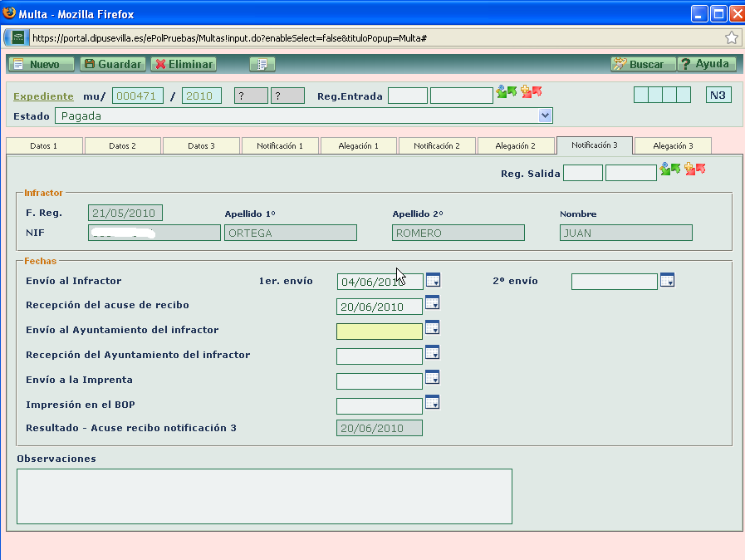This screenshot has height=560, width=745.
Task: Open calendar for Recepción del acuse de recibo
Action: 433,303
